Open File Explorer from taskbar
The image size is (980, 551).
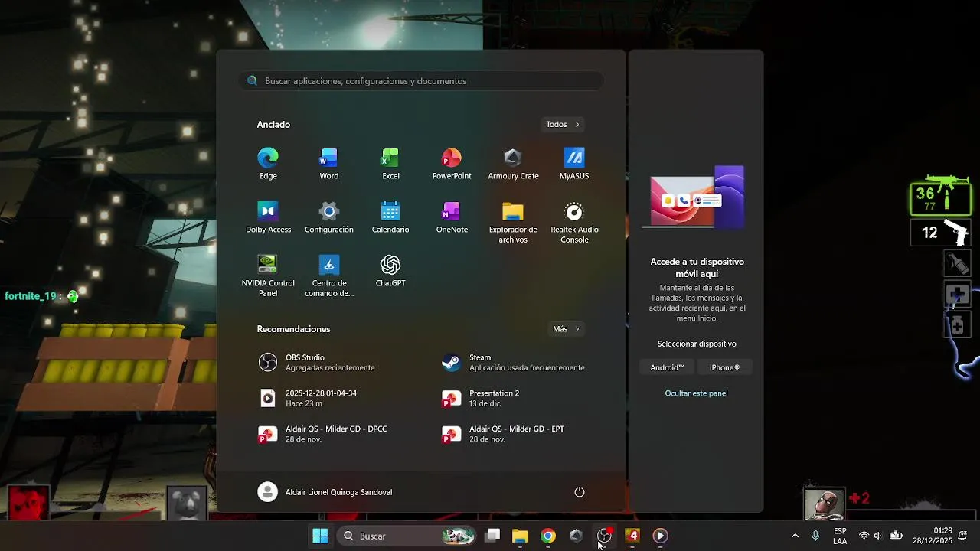pos(520,536)
